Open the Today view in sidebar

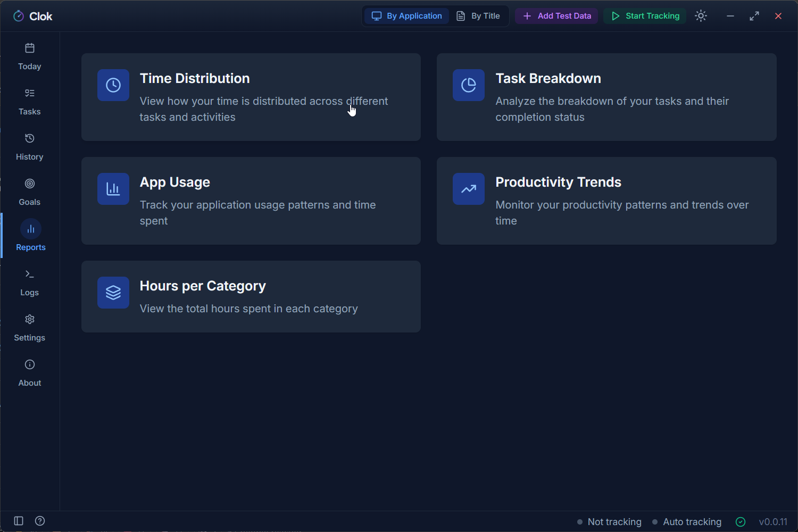click(x=30, y=56)
